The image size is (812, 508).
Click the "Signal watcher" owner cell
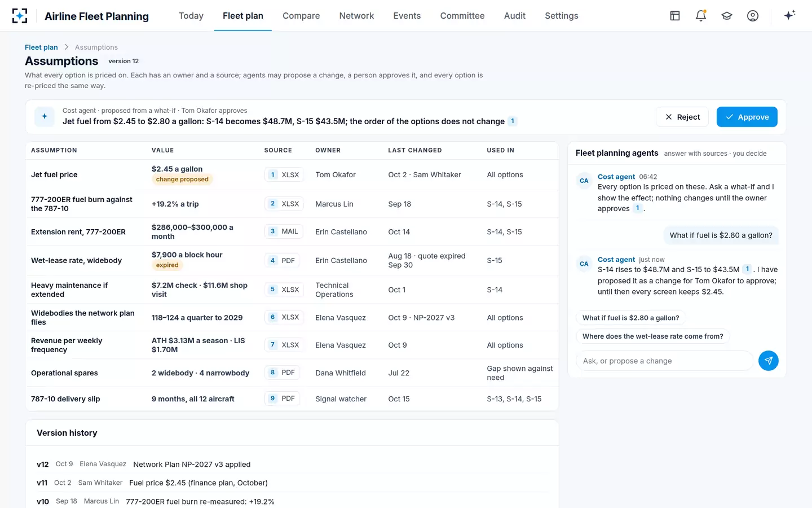click(x=341, y=399)
